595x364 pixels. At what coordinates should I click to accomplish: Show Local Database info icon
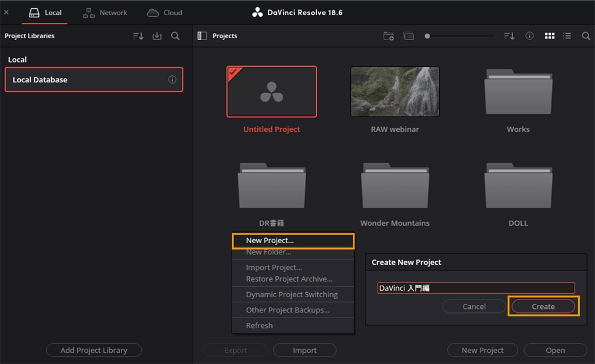point(172,80)
